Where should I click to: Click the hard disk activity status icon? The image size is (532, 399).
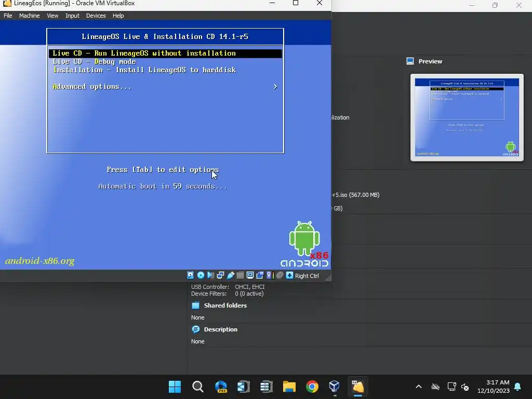point(190,275)
